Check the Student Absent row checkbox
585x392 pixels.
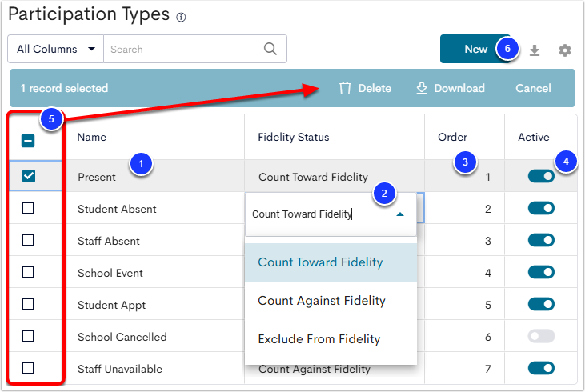28,208
